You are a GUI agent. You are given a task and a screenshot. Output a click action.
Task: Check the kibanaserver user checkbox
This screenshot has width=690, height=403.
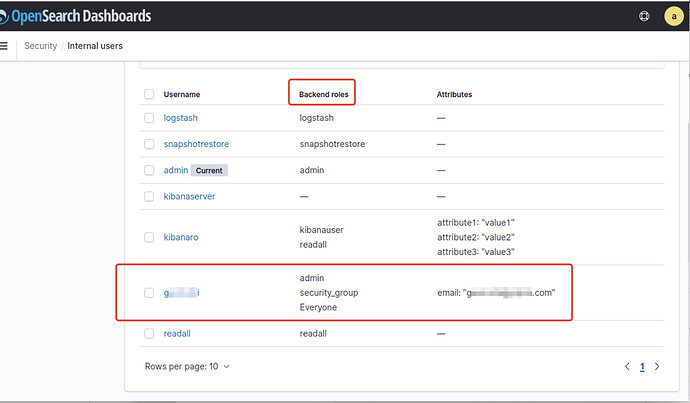click(x=149, y=196)
